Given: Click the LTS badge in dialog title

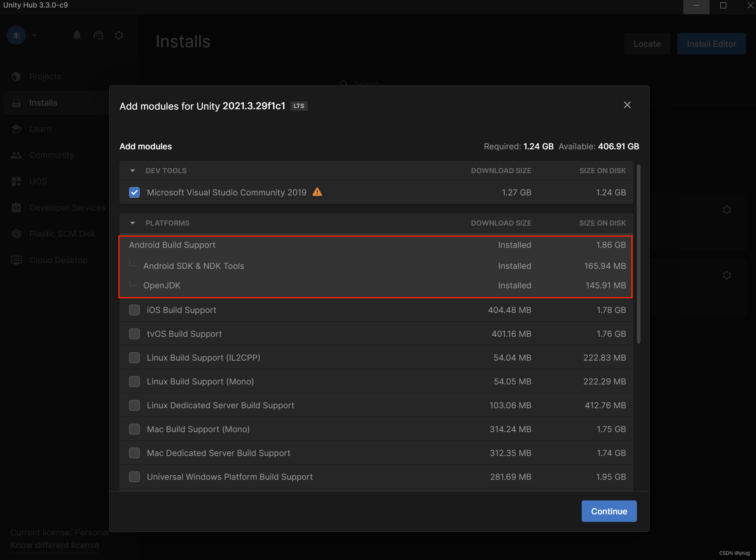Looking at the screenshot, I should click(299, 106).
